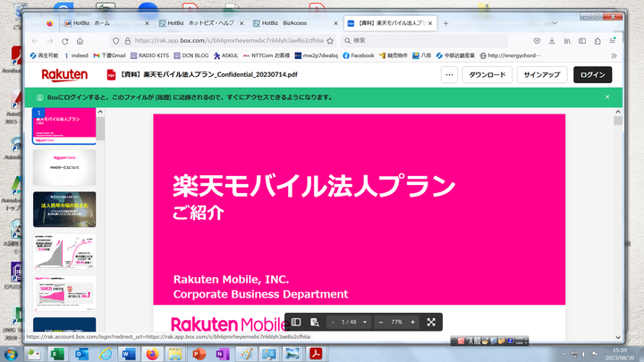The width and height of the screenshot is (644, 362).
Task: Zoom in with the plus button
Action: point(412,322)
